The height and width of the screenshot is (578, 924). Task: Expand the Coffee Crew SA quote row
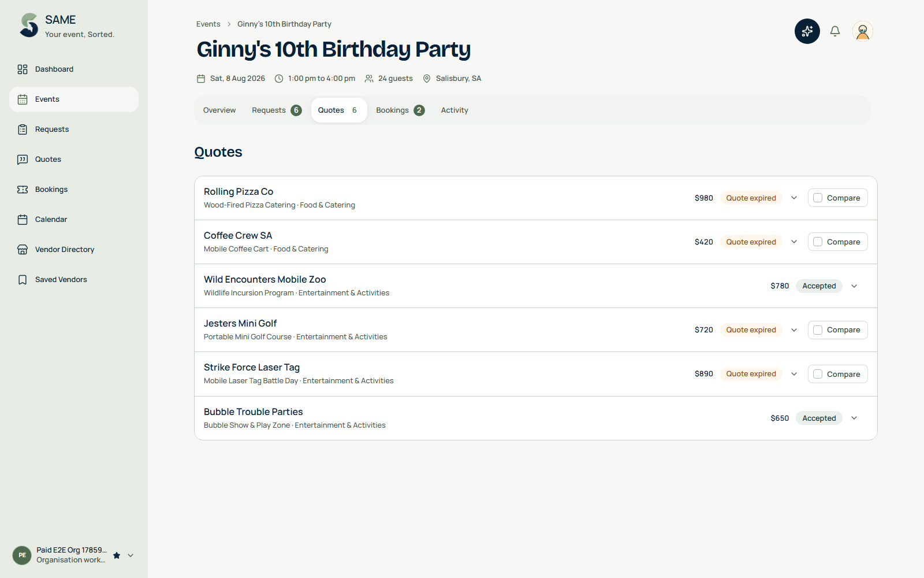[794, 242]
